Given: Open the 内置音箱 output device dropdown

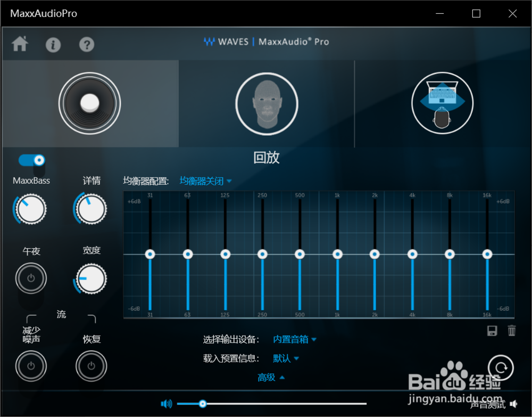Looking at the screenshot, I should (295, 339).
